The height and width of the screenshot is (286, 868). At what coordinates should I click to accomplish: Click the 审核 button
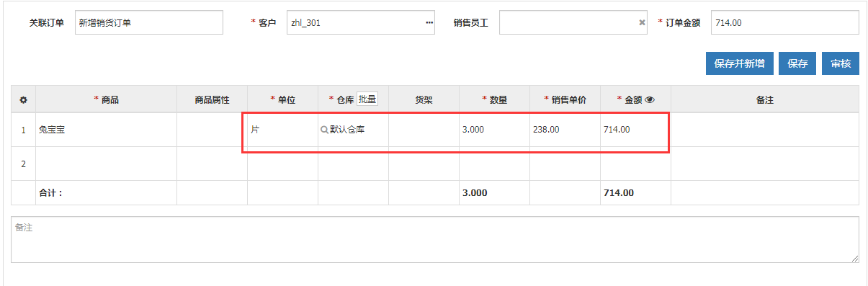pos(841,63)
